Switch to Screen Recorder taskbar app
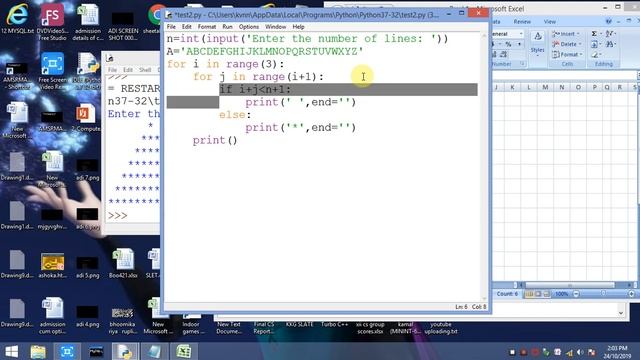 pyautogui.click(x=67, y=351)
